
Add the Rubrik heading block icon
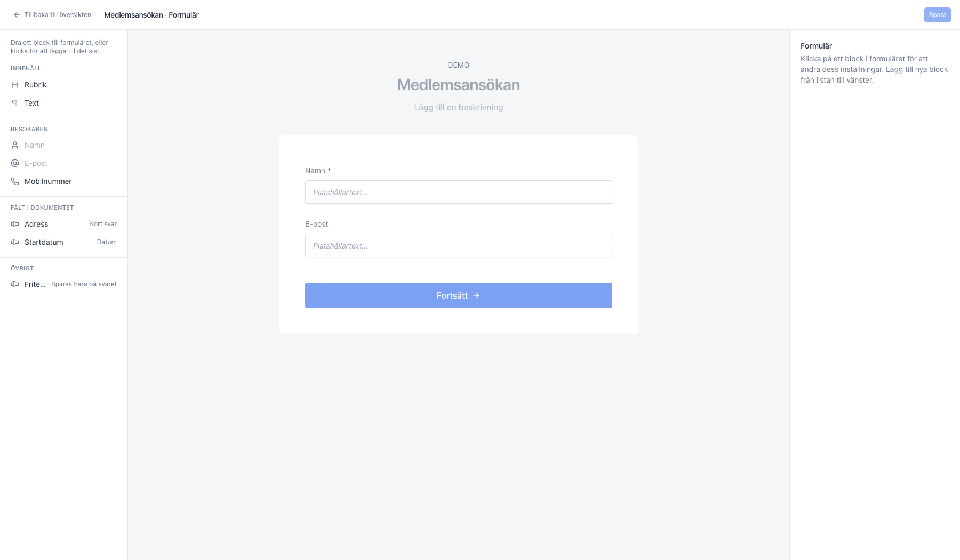tap(15, 85)
